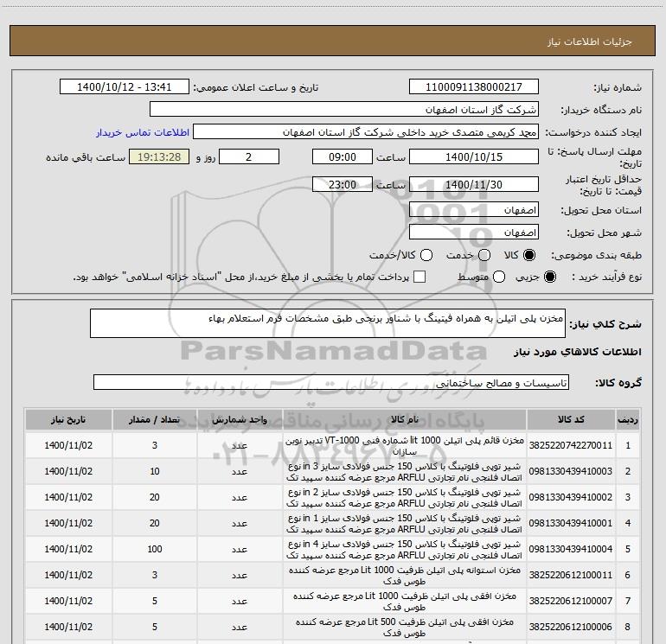Click the buyer name field شرکت گاز استان اصفهان
The height and width of the screenshot is (644, 666).
coord(344,110)
